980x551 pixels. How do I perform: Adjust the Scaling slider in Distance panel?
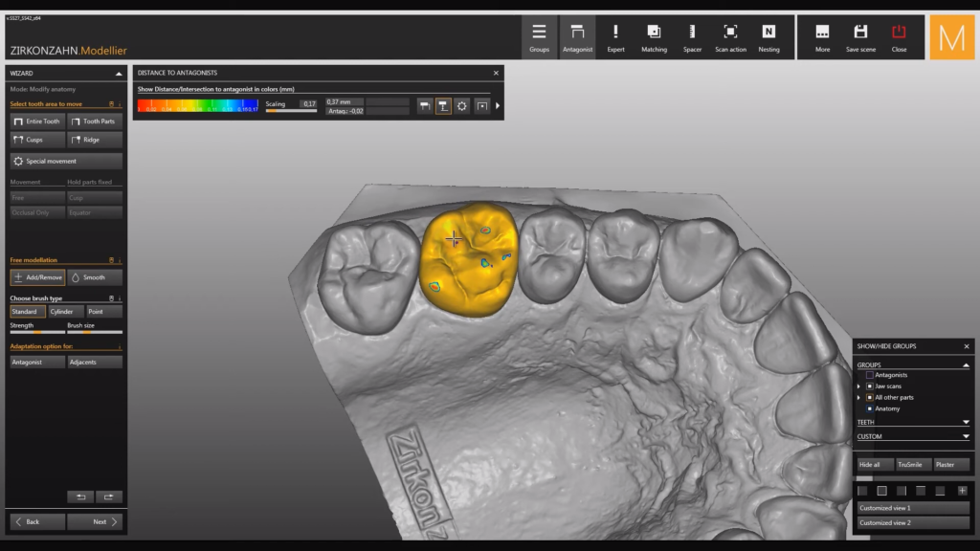[291, 111]
